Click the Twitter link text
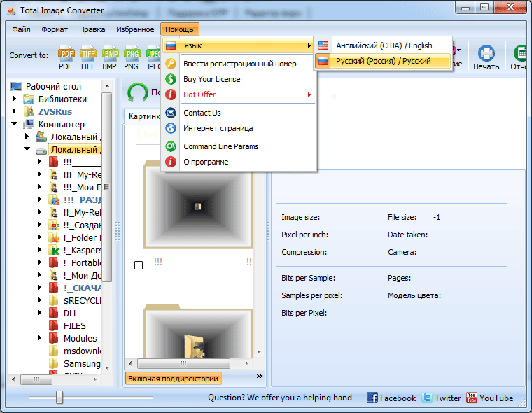 [x=447, y=398]
